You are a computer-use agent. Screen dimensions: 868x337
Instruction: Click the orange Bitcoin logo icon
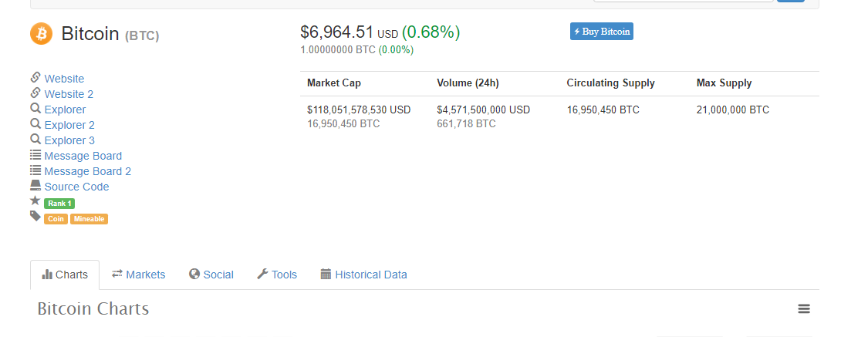coord(41,34)
